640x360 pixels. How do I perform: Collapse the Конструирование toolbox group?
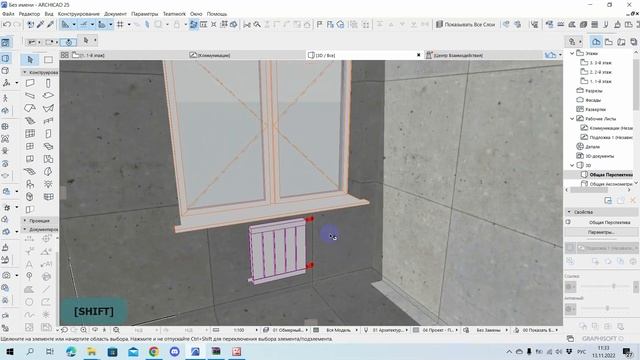(x=24, y=72)
